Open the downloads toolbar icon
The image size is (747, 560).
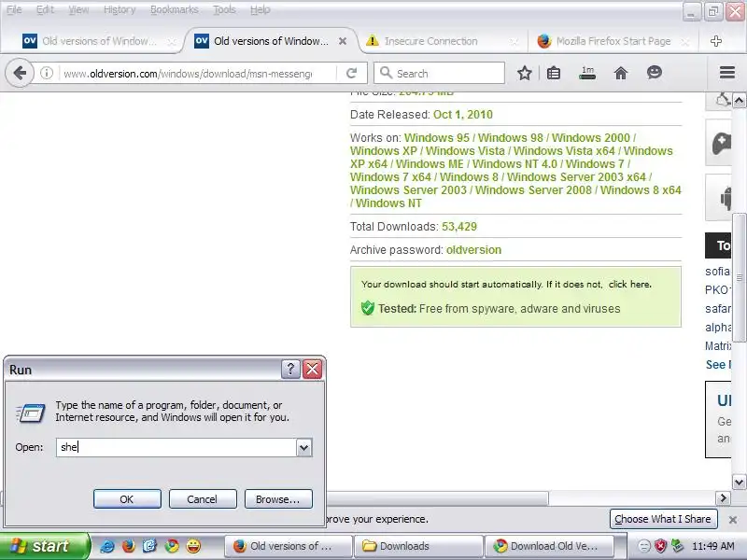[x=587, y=73]
